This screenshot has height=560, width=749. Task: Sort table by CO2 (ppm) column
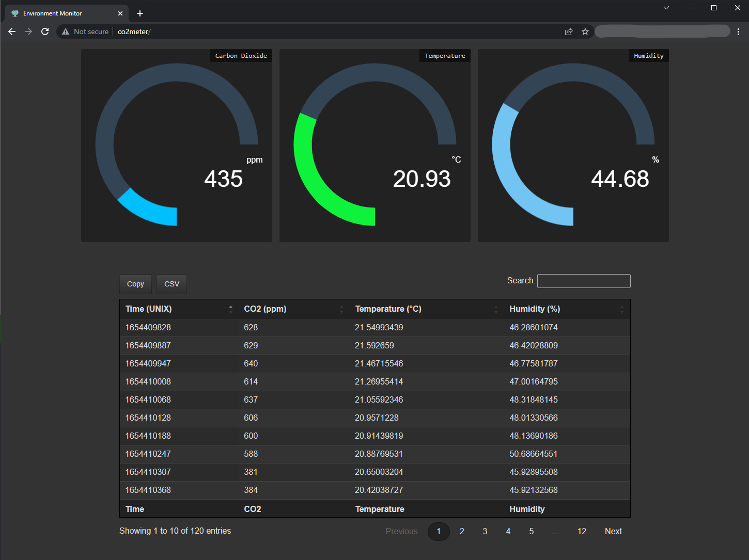pos(293,309)
